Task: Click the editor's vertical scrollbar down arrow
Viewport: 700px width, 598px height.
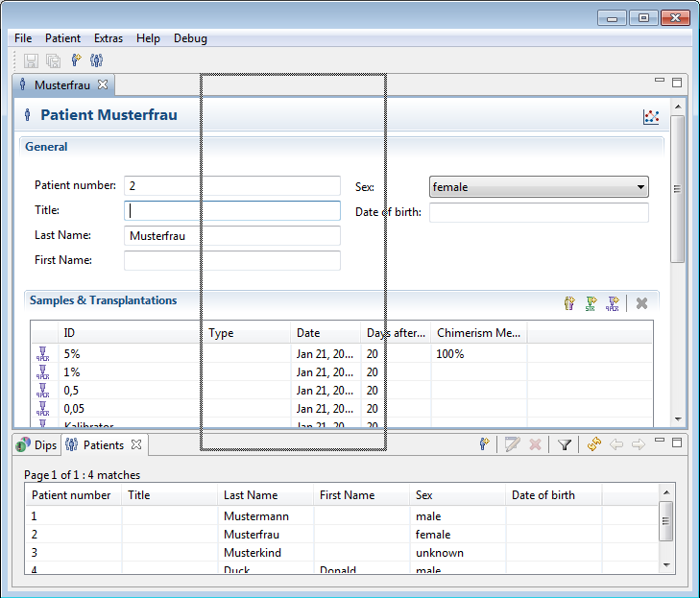Action: click(678, 419)
